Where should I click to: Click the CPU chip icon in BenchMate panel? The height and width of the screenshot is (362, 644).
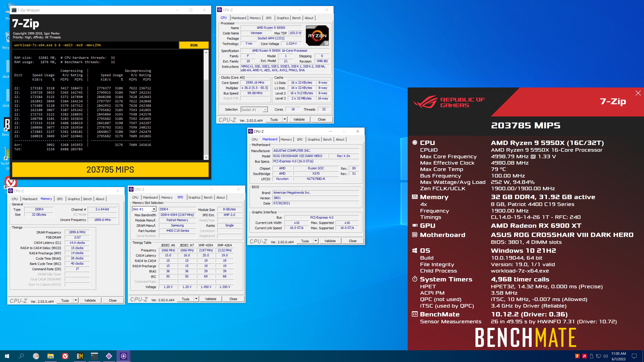(415, 143)
